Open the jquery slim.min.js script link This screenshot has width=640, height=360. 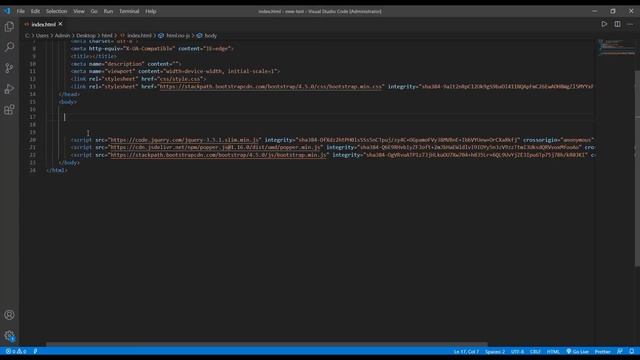point(184,140)
